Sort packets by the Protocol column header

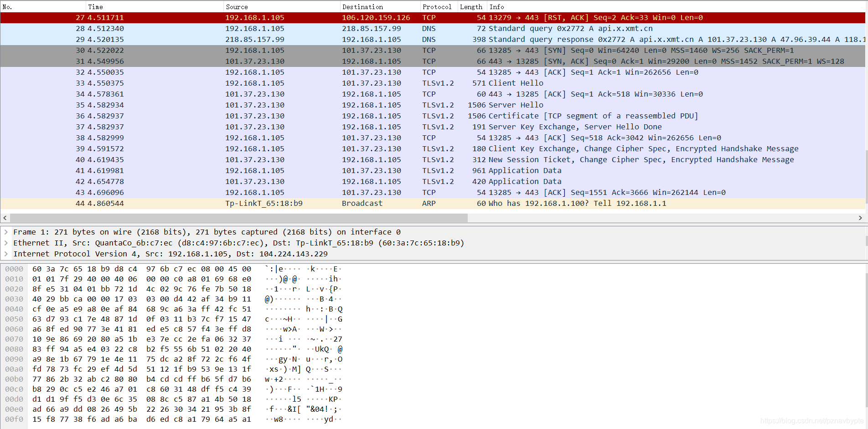click(439, 7)
